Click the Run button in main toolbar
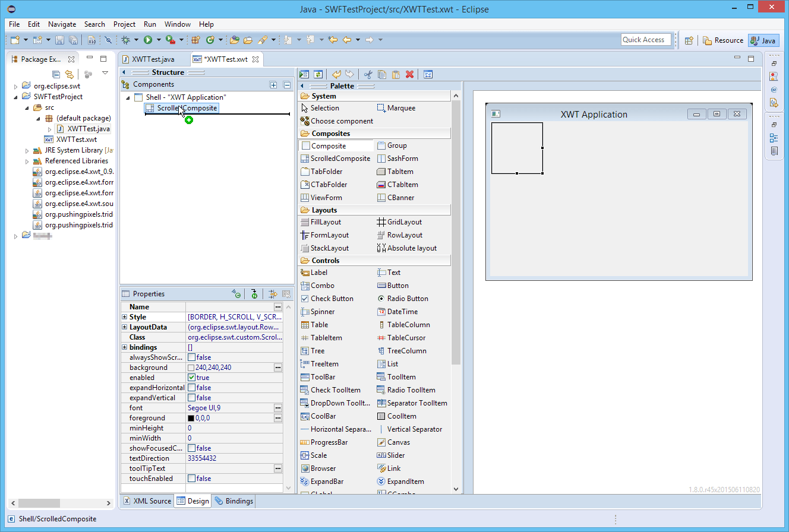Screen dimensions: 789x532 [147, 40]
